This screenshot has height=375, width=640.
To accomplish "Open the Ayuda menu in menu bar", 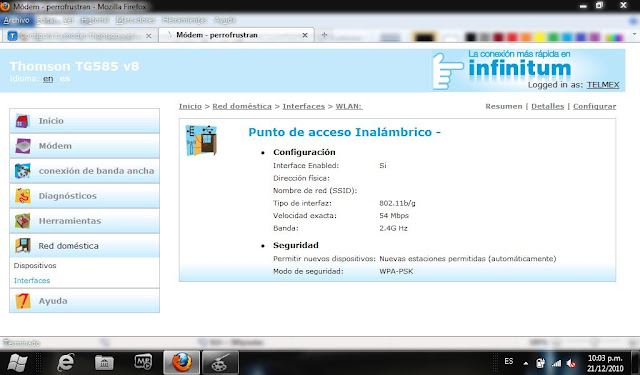I will click(x=225, y=20).
